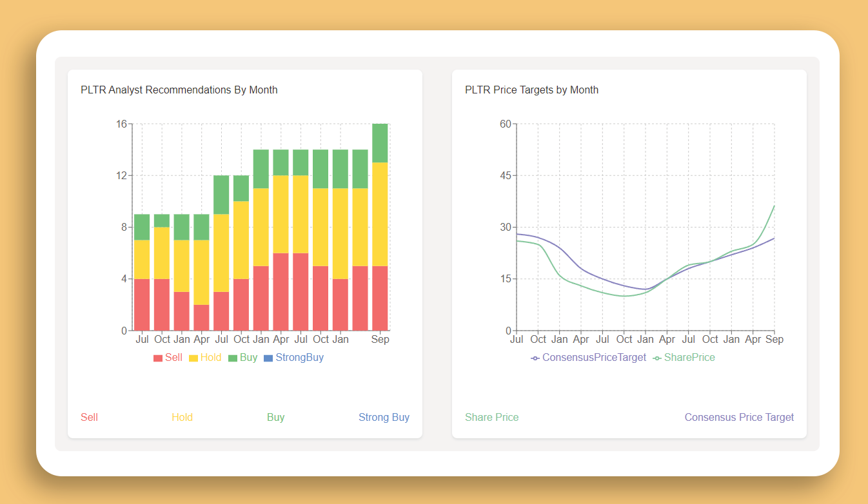Viewport: 868px width, 504px height.
Task: Click the 'PLTR Analyst Recommendations By Month' title
Action: (179, 90)
